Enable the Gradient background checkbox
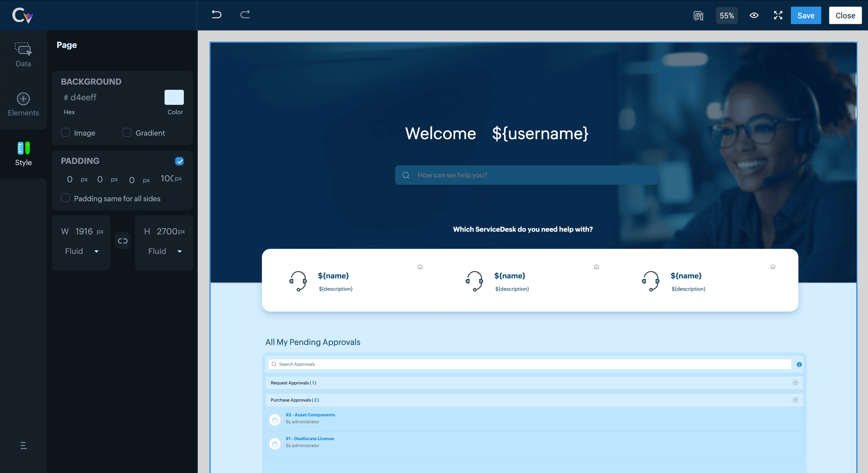This screenshot has width=868, height=473. [127, 132]
